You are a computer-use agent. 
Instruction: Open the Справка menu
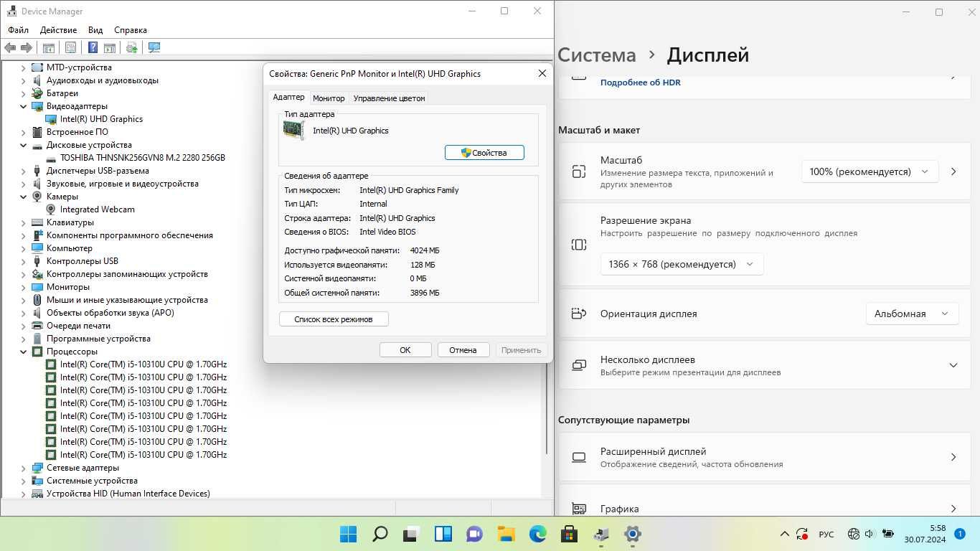(131, 30)
